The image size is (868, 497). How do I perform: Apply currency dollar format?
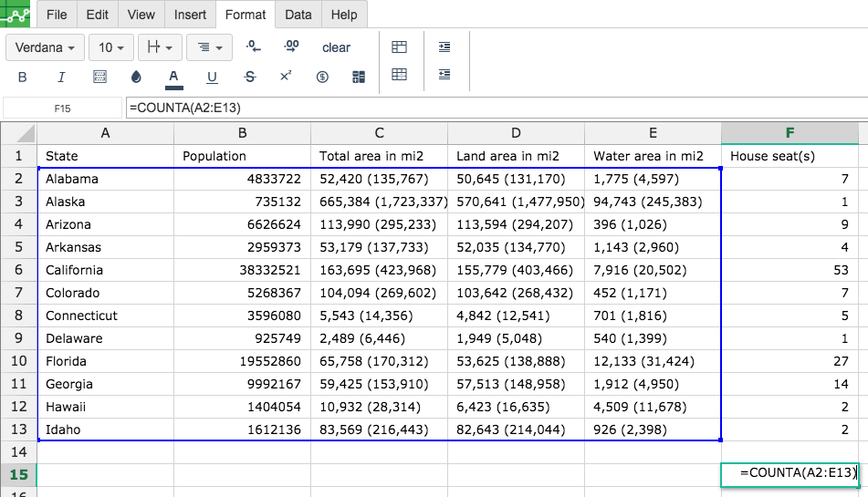[322, 77]
